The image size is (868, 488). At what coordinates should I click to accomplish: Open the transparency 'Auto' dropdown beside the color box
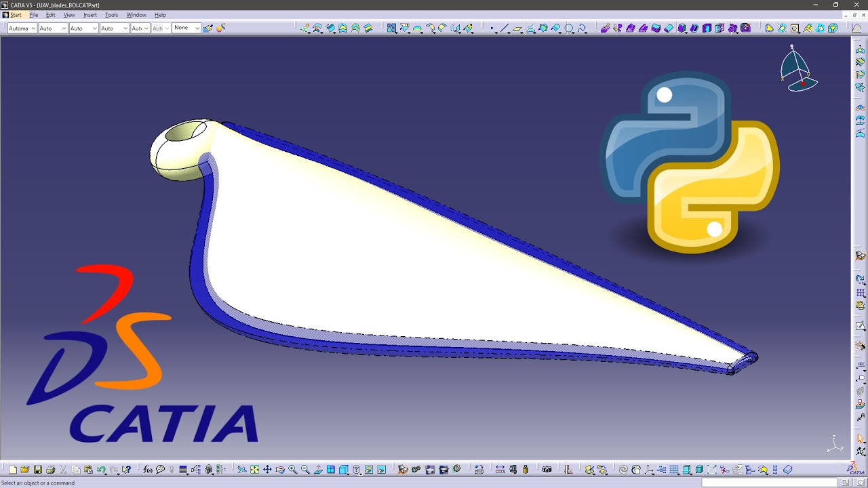coord(53,28)
